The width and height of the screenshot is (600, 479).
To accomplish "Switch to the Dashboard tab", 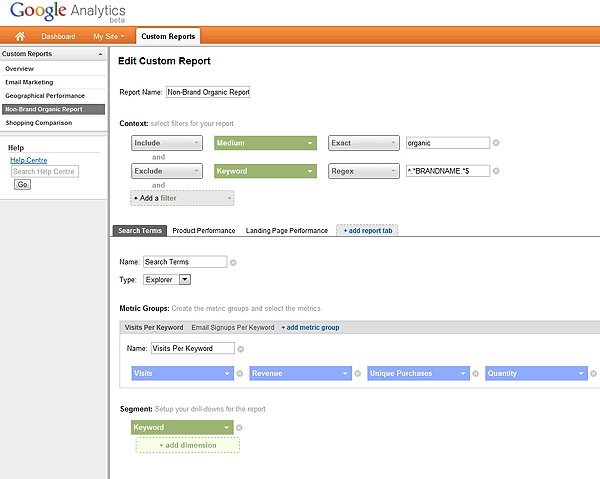I will point(58,36).
